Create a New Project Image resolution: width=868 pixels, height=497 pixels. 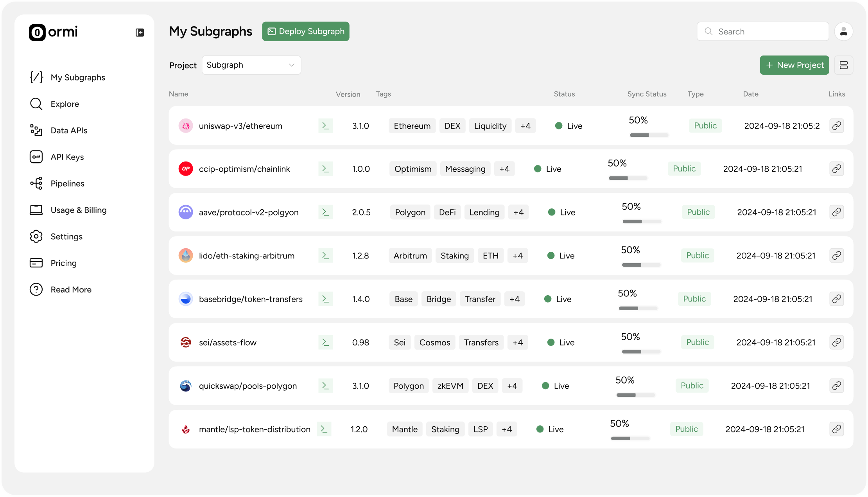tap(794, 65)
